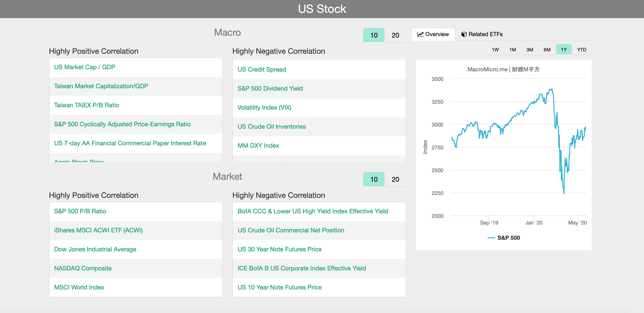The image size is (644, 313).
Task: Open Volatility Index (VIX) link
Action: click(264, 108)
